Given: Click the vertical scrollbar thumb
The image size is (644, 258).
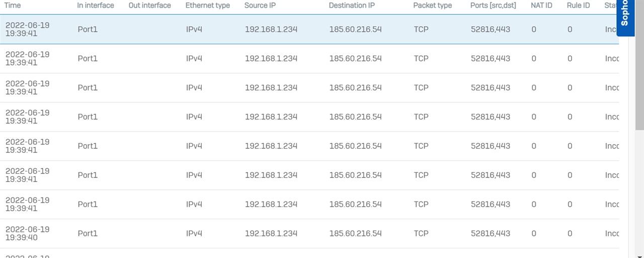Looking at the screenshot, I should pyautogui.click(x=640, y=65).
